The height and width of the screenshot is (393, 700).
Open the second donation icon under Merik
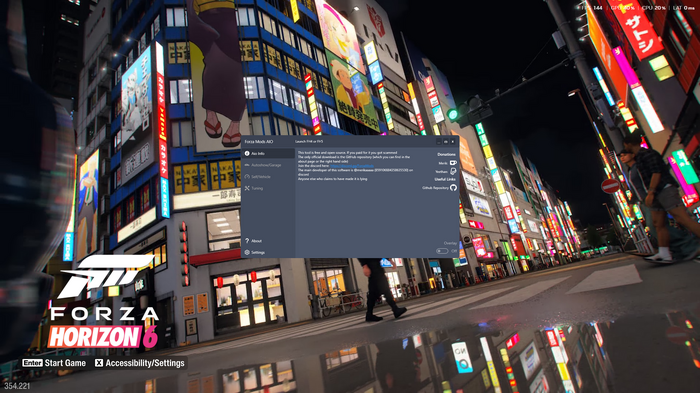453,171
